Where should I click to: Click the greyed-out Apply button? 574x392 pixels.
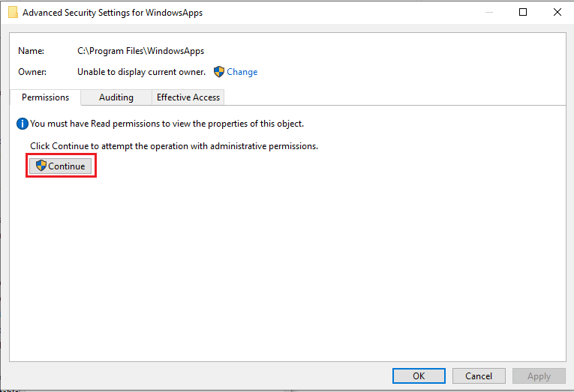tap(539, 376)
